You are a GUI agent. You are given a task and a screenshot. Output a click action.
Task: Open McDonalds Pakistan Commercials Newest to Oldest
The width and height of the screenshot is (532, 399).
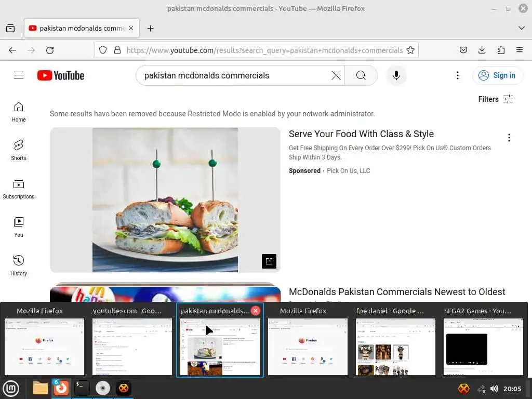[x=397, y=292]
